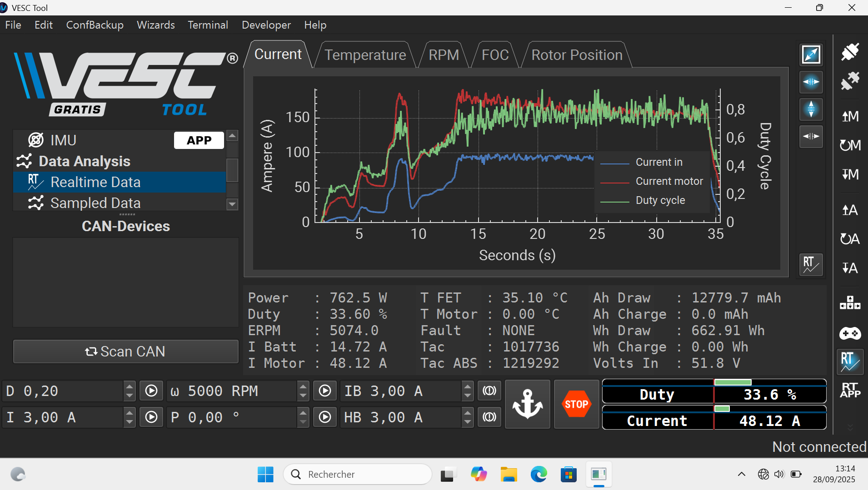This screenshot has height=490, width=868.
Task: Open Microsoft Edge from the taskbar
Action: [539, 475]
